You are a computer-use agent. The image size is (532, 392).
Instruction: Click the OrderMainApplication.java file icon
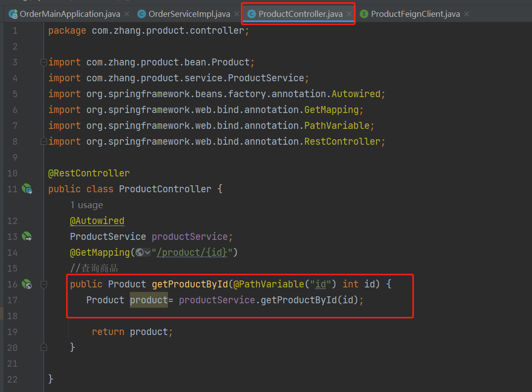click(13, 14)
